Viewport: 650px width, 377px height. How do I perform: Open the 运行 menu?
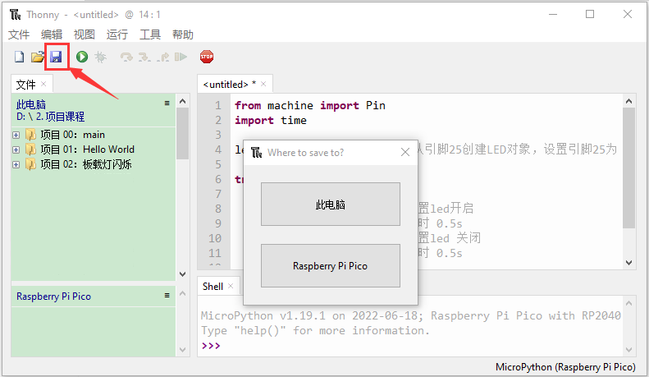[117, 34]
